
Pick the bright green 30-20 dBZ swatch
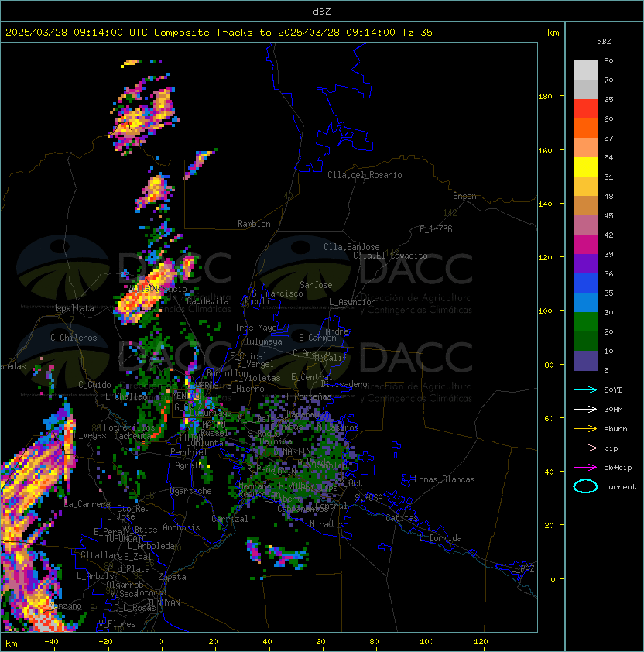[x=585, y=322]
